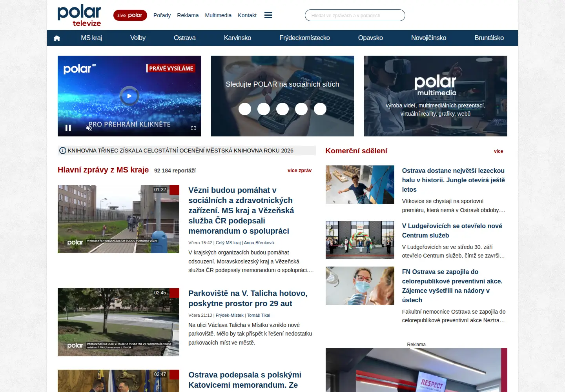This screenshot has height=392, width=565.
Task: Unmute the live video sound
Action: tap(89, 128)
